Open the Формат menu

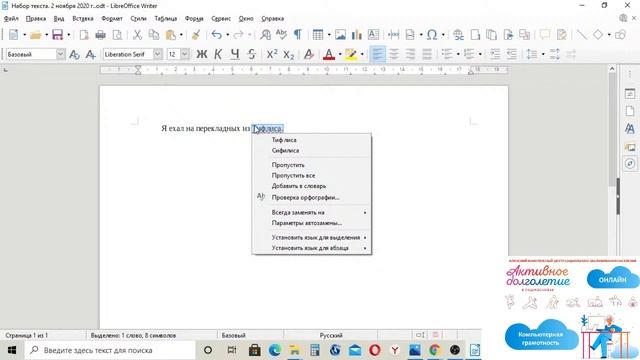click(112, 18)
